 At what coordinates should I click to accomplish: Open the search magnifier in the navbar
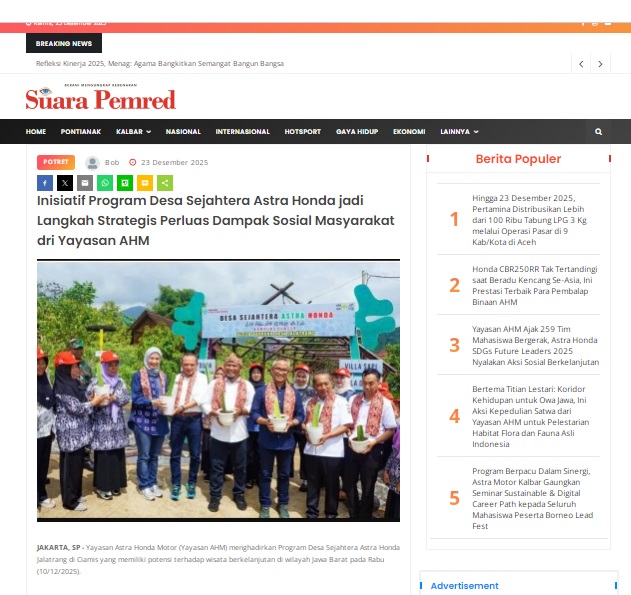click(598, 132)
